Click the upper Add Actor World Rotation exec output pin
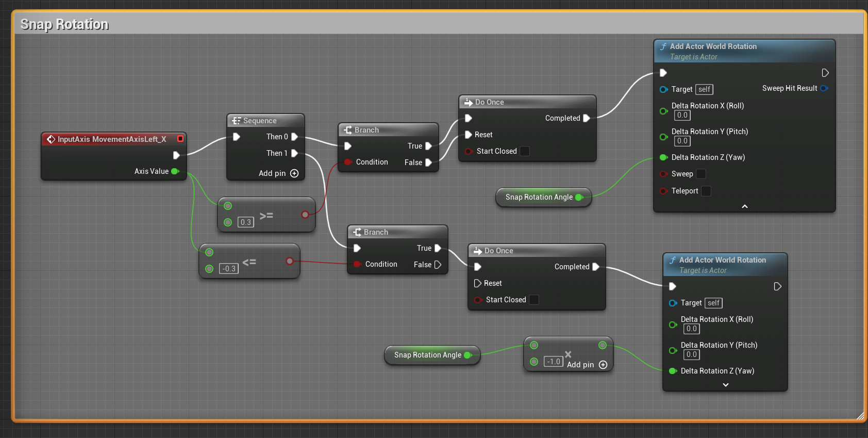Image resolution: width=868 pixels, height=438 pixels. click(x=825, y=73)
